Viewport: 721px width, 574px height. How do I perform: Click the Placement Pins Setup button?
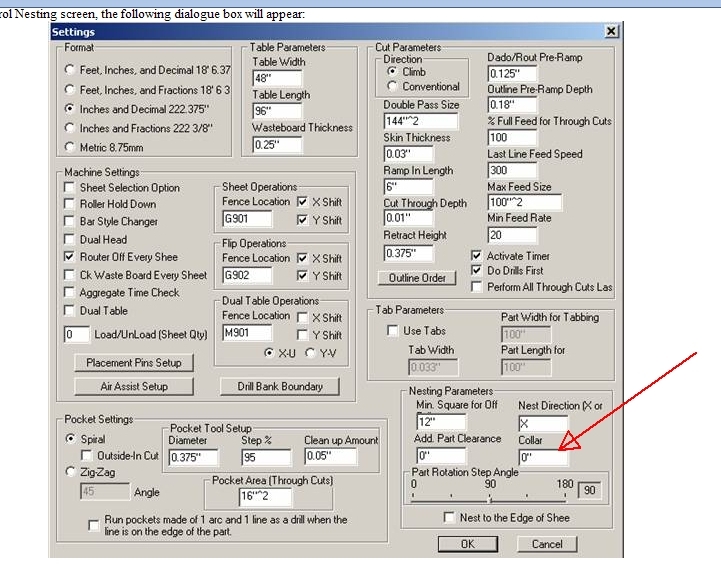pos(133,363)
